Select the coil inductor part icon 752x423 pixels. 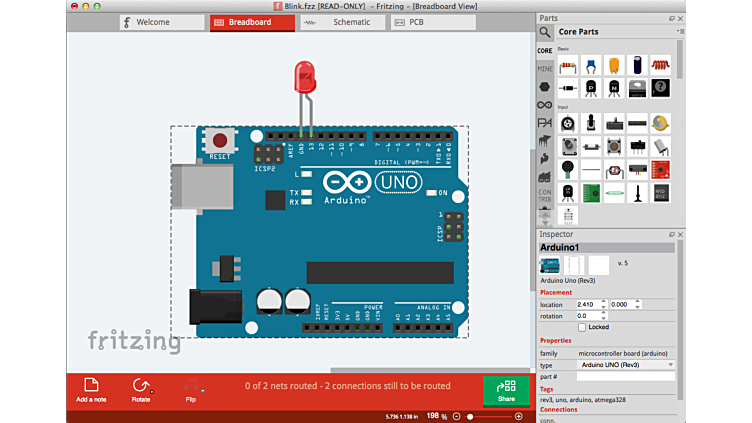click(661, 65)
